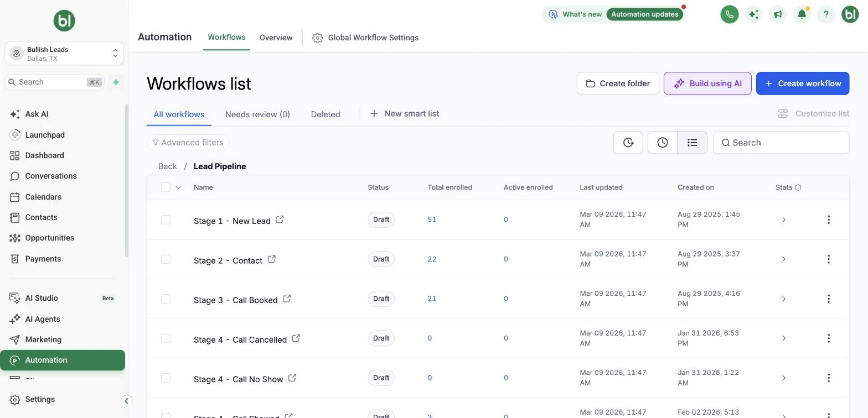
Task: Open the Deleted tab
Action: click(325, 114)
